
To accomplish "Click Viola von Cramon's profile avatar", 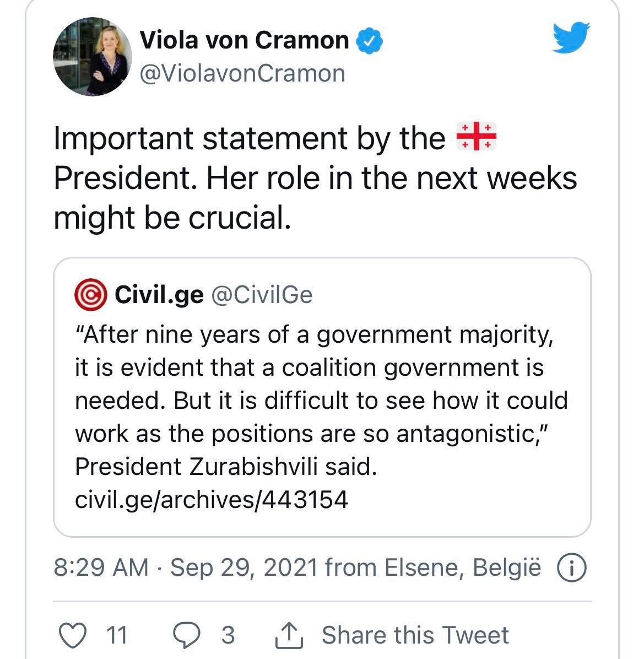I will tap(93, 57).
